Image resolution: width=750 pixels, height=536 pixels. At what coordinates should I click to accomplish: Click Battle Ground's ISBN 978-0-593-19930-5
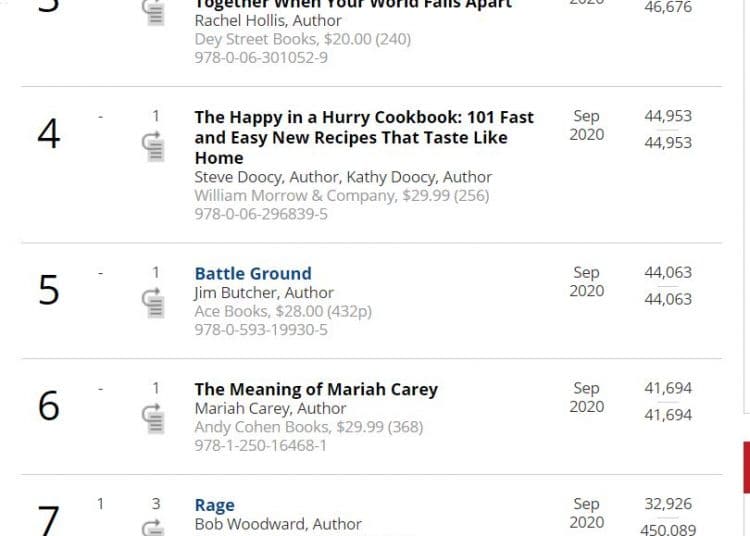tap(261, 330)
